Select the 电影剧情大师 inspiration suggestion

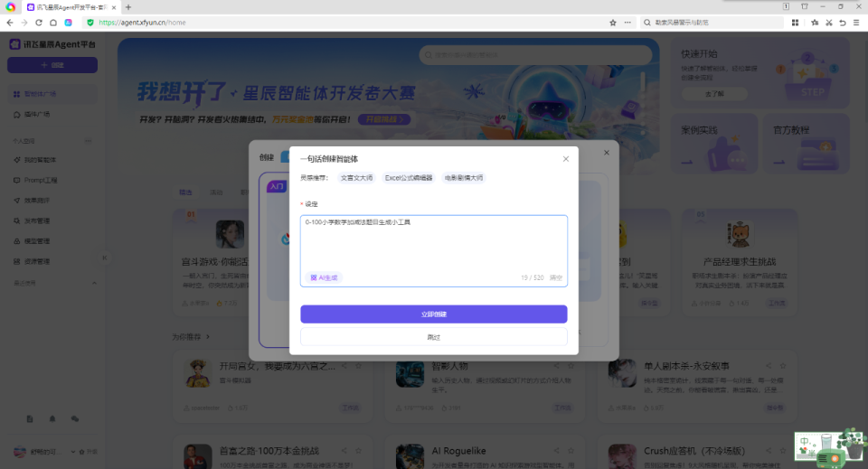pos(463,177)
